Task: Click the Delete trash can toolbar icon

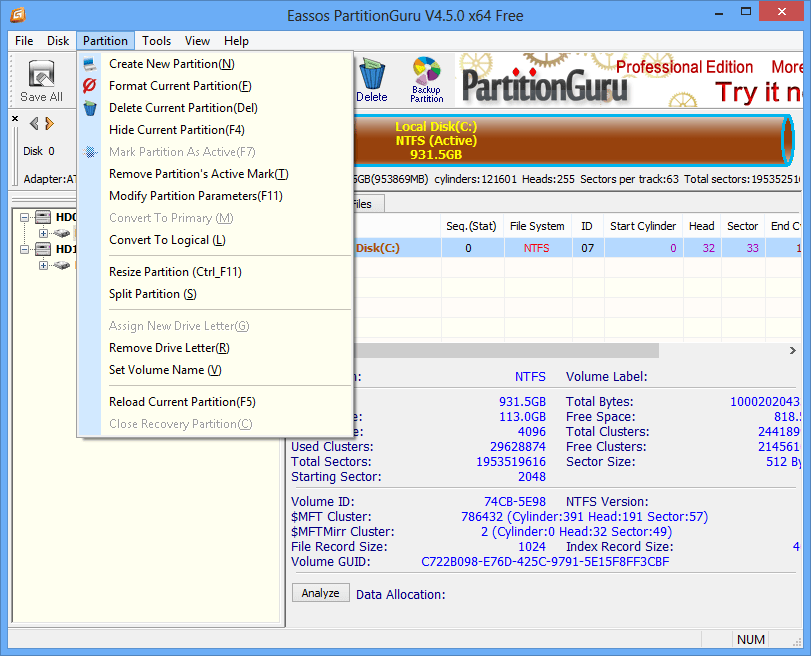Action: pos(372,79)
